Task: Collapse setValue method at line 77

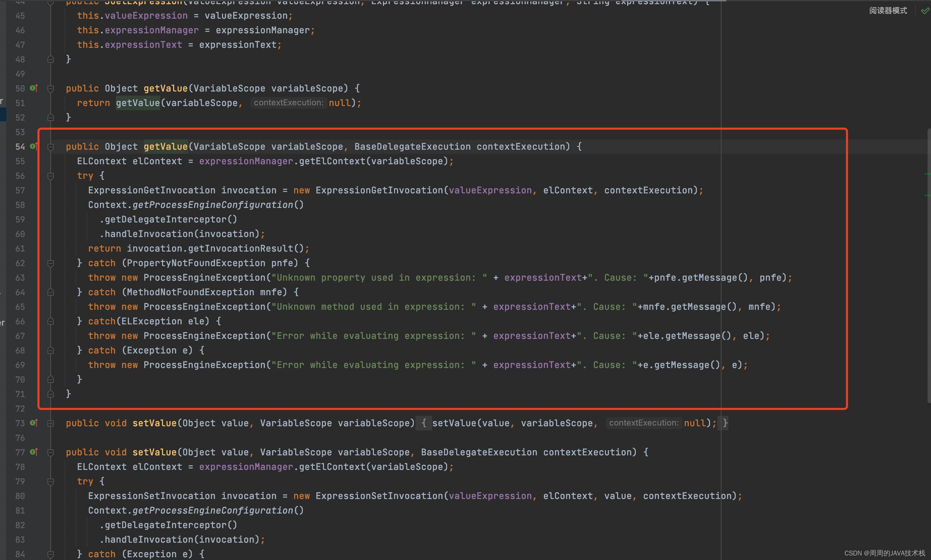Action: tap(51, 453)
